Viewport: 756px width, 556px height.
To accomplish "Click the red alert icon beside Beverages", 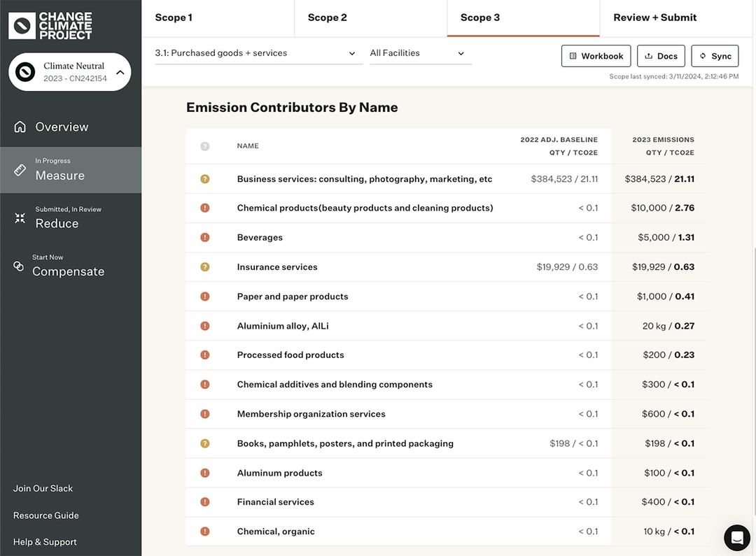I will click(x=205, y=237).
